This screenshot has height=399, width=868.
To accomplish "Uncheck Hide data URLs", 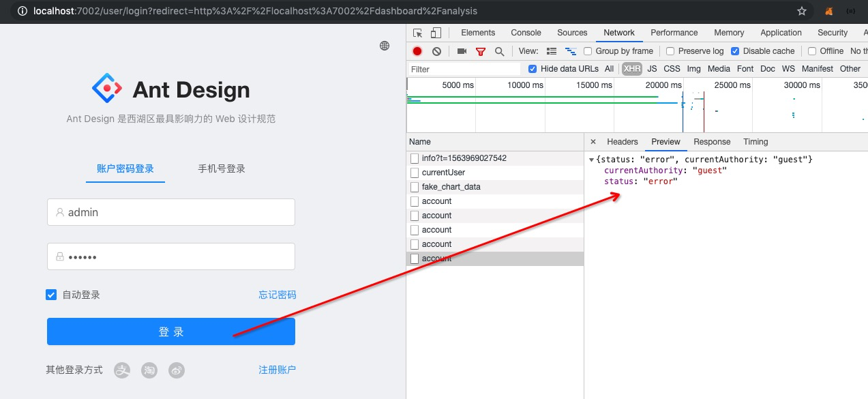I will pos(533,69).
